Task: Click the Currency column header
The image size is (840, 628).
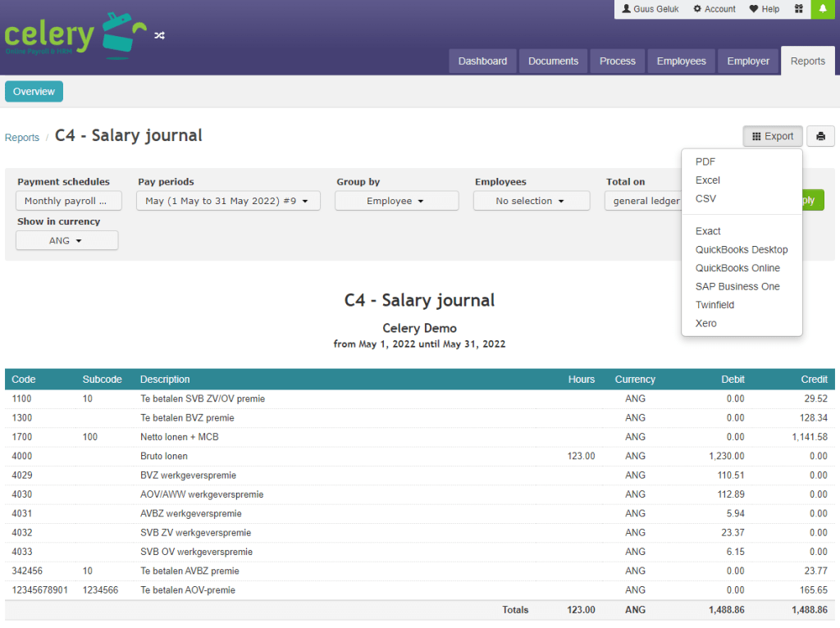Action: click(635, 380)
